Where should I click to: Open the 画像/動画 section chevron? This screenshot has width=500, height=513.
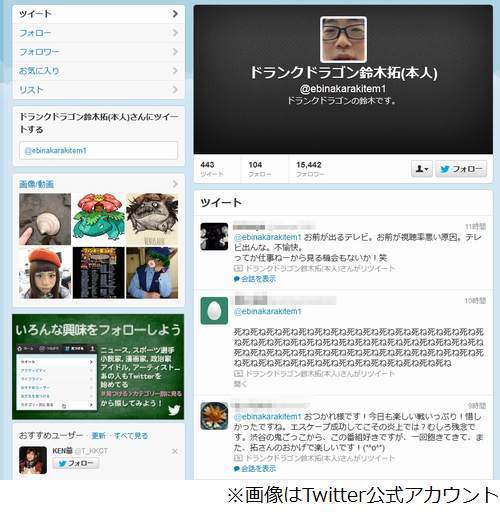[175, 184]
